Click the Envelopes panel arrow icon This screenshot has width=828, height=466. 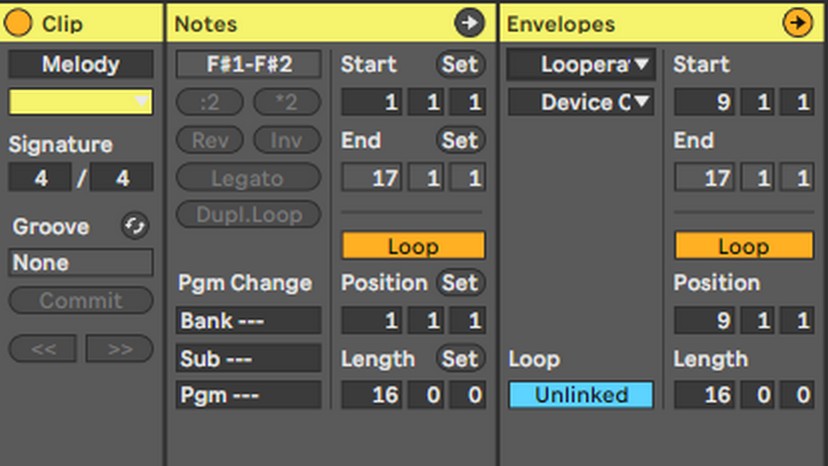pos(797,23)
